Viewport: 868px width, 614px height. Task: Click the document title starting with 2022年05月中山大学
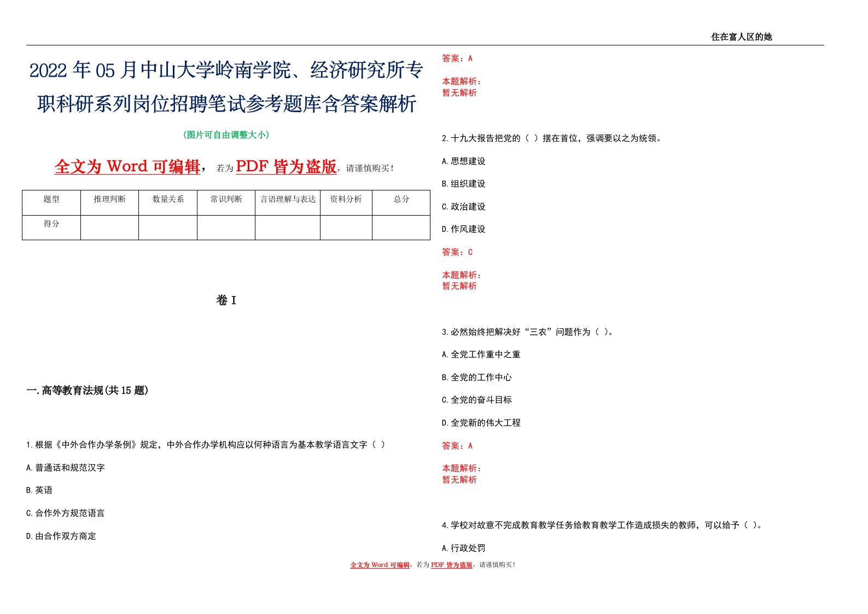(x=226, y=87)
